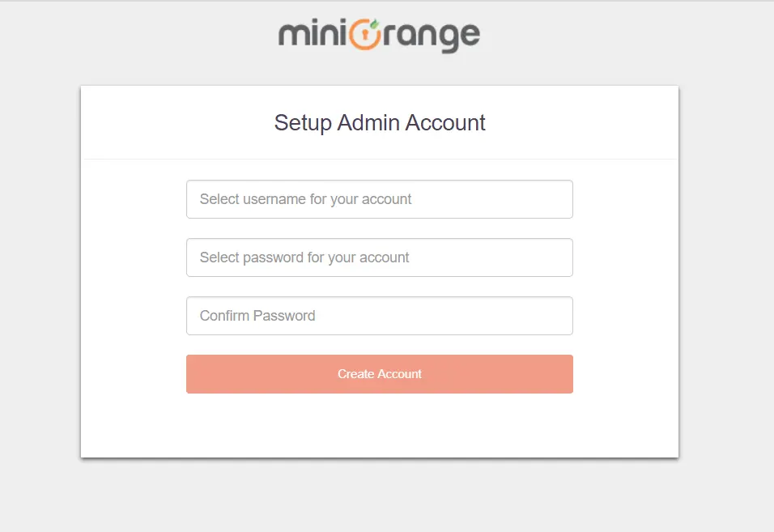Click the miniOrange logo

coord(379,36)
